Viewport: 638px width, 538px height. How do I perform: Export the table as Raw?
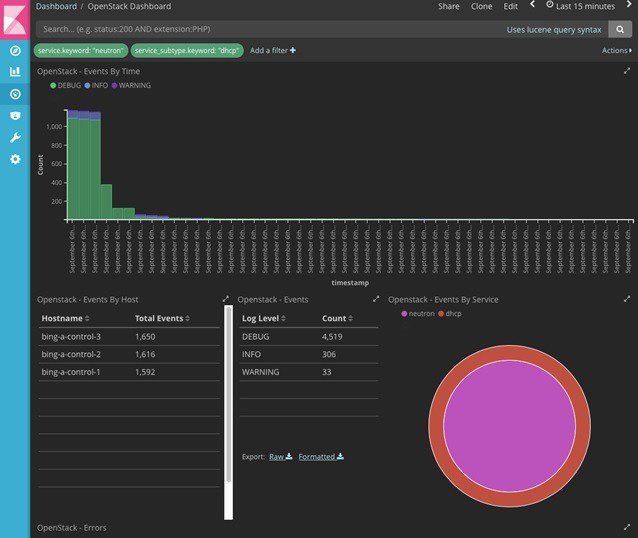(x=280, y=457)
